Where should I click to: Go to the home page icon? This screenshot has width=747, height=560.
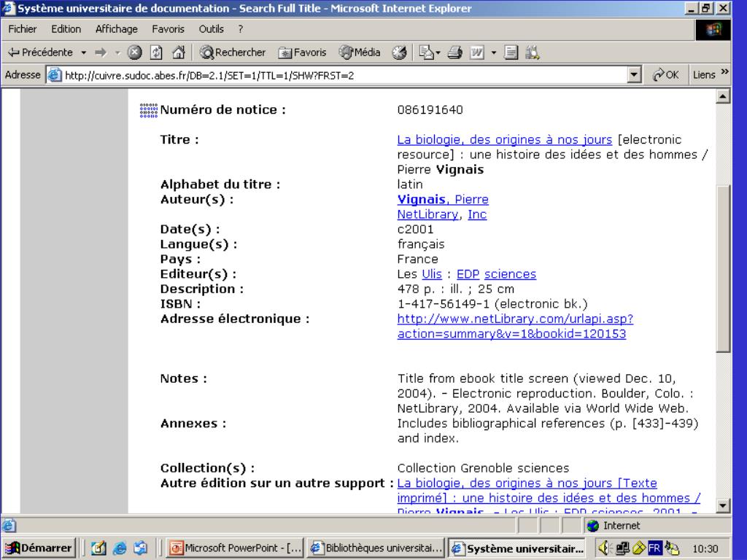point(179,52)
